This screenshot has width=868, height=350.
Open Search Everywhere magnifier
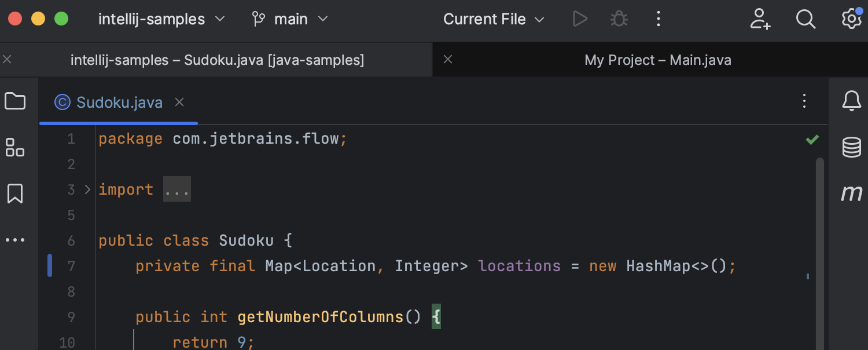806,19
